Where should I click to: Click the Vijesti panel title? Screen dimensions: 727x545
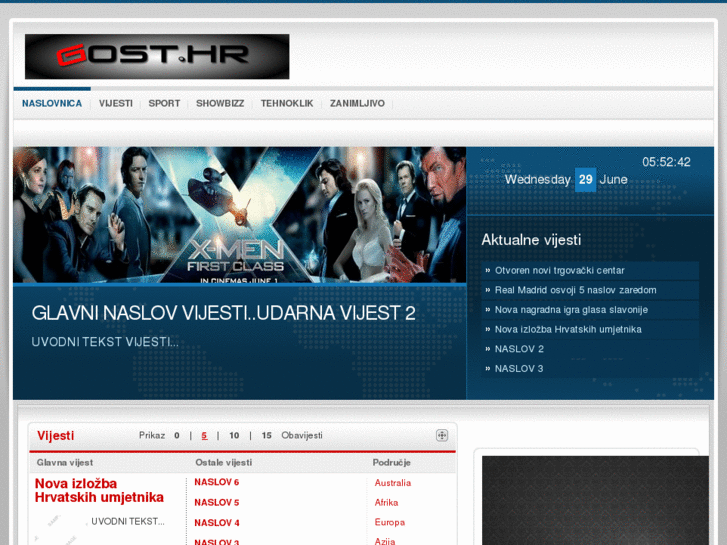pos(56,436)
